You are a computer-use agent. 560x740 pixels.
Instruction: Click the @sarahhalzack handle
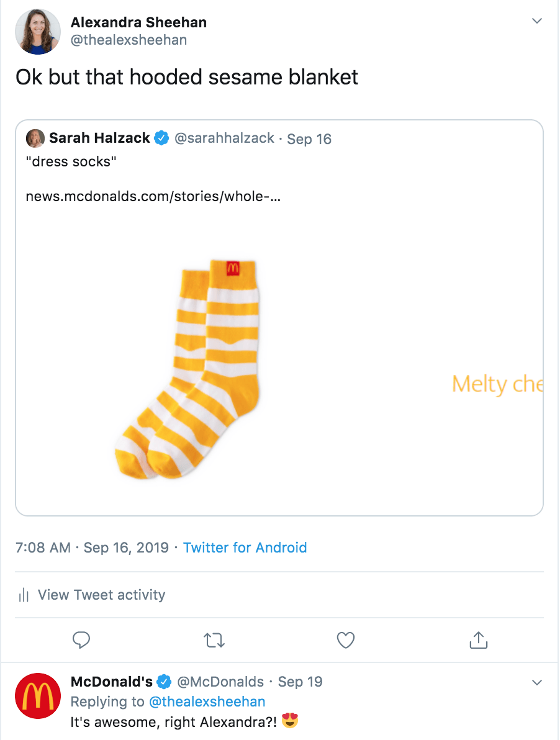click(224, 138)
